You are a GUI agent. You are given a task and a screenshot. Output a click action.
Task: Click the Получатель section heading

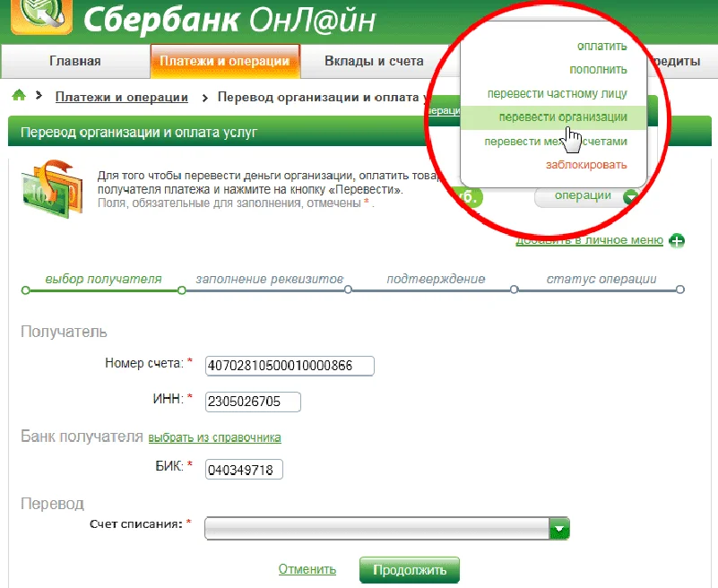point(65,332)
